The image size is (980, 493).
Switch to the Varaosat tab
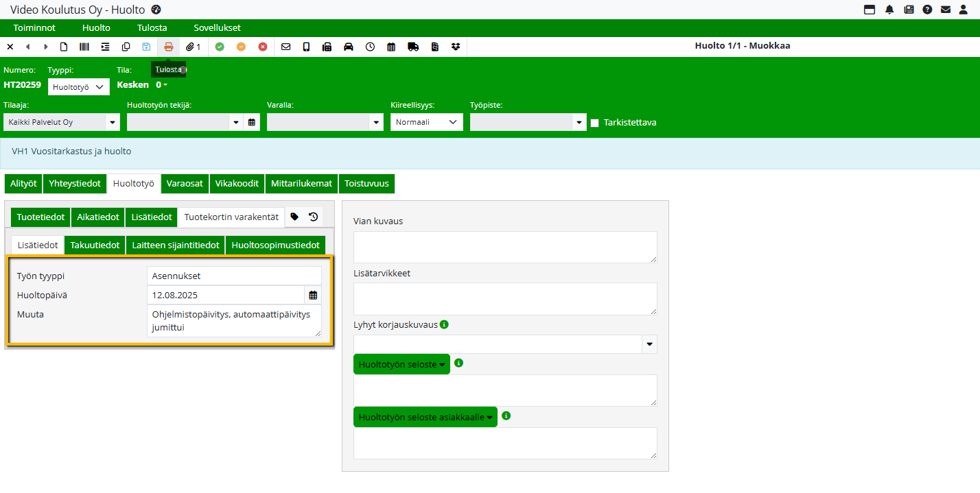(x=185, y=184)
